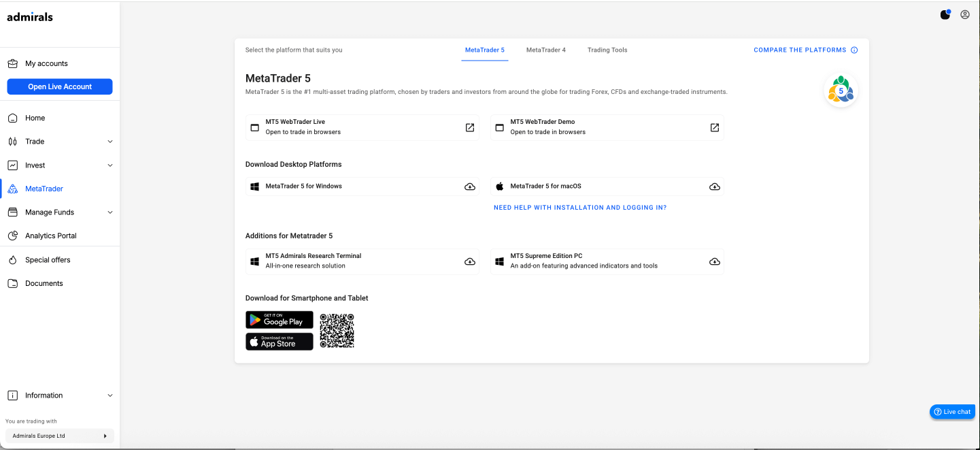Download MetaTrader 5 for Windows cloud icon
This screenshot has width=980, height=450.
pyautogui.click(x=470, y=187)
